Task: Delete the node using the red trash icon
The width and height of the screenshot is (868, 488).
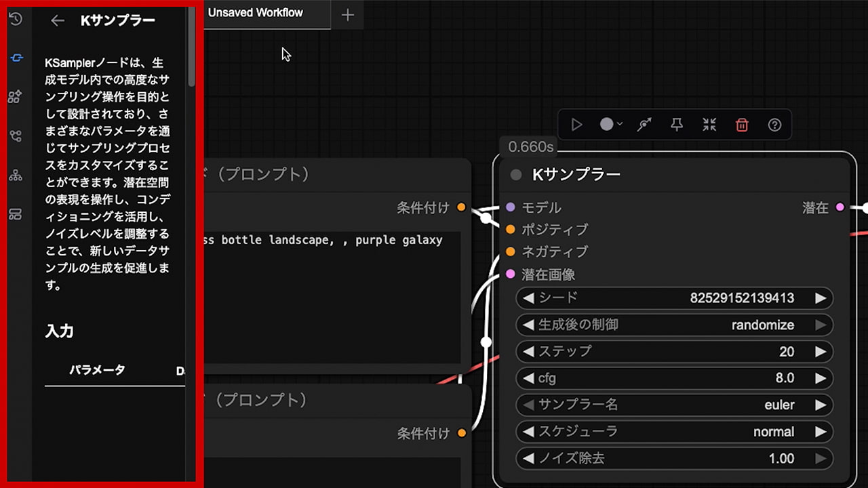Action: [742, 125]
